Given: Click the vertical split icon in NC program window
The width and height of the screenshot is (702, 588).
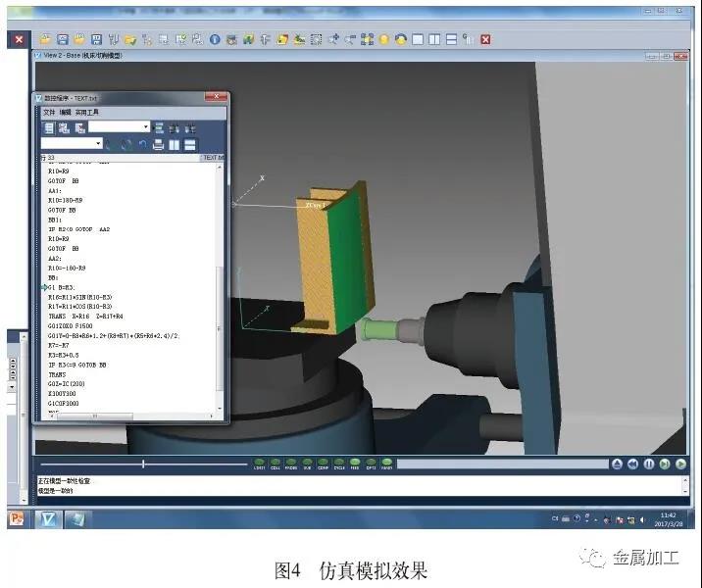Looking at the screenshot, I should (x=175, y=144).
